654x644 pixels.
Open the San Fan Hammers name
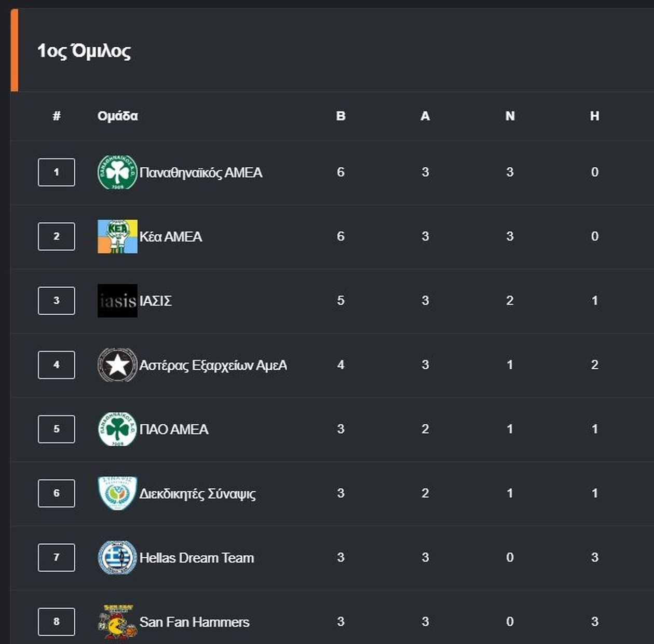tap(194, 622)
